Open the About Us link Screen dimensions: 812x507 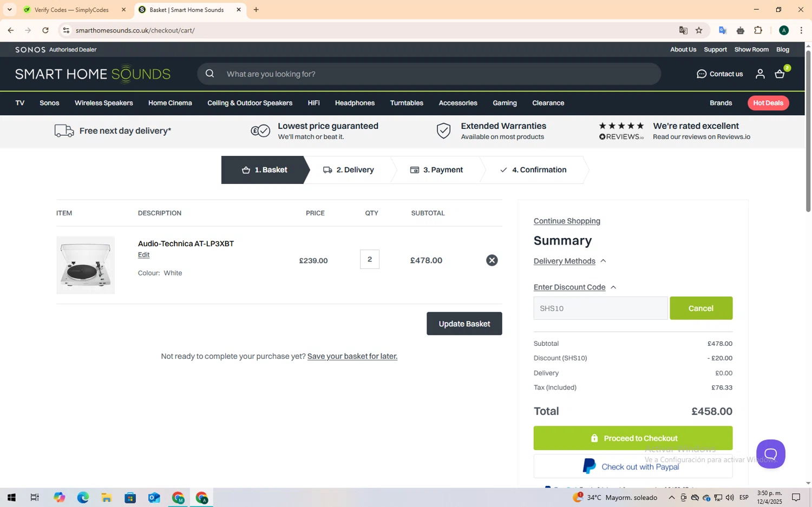[x=683, y=49]
